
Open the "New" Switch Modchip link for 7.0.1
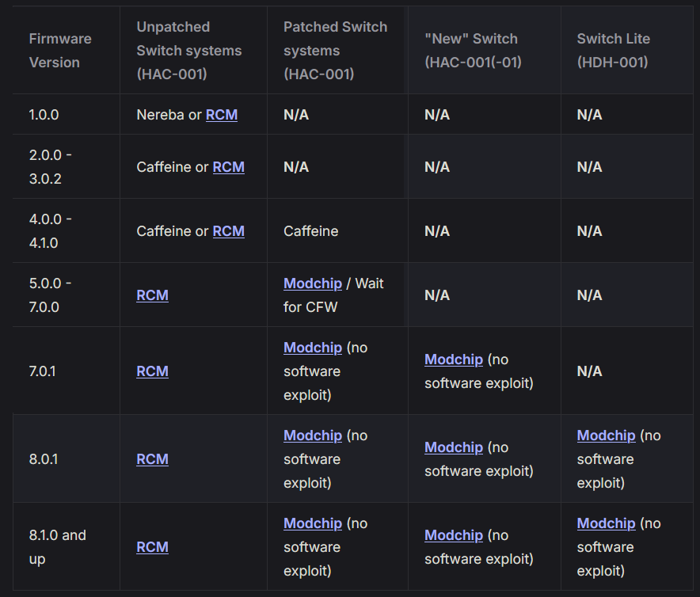click(454, 359)
